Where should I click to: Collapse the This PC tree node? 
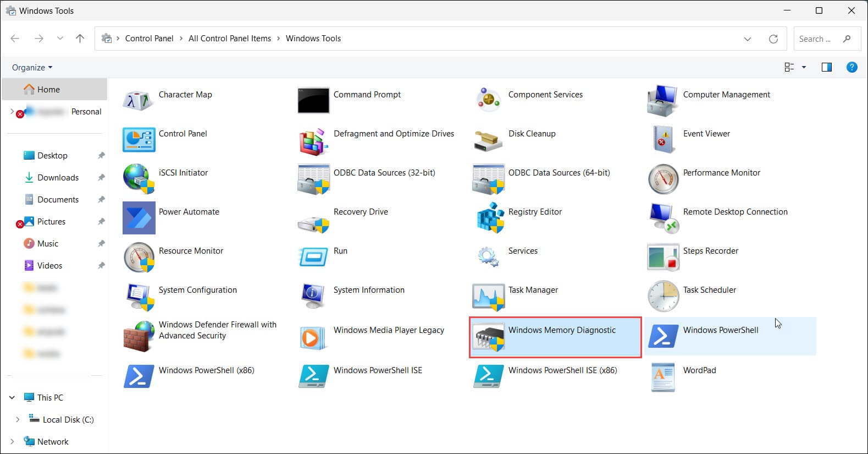coord(12,397)
